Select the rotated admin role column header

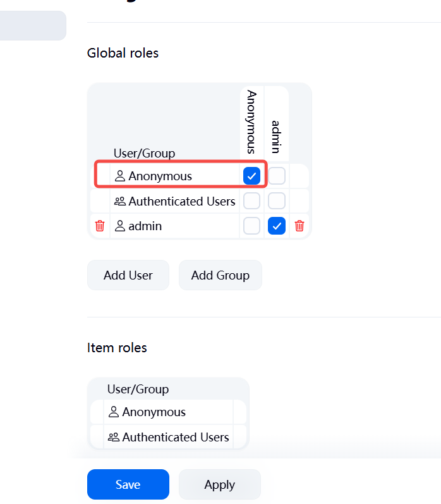pyautogui.click(x=276, y=137)
